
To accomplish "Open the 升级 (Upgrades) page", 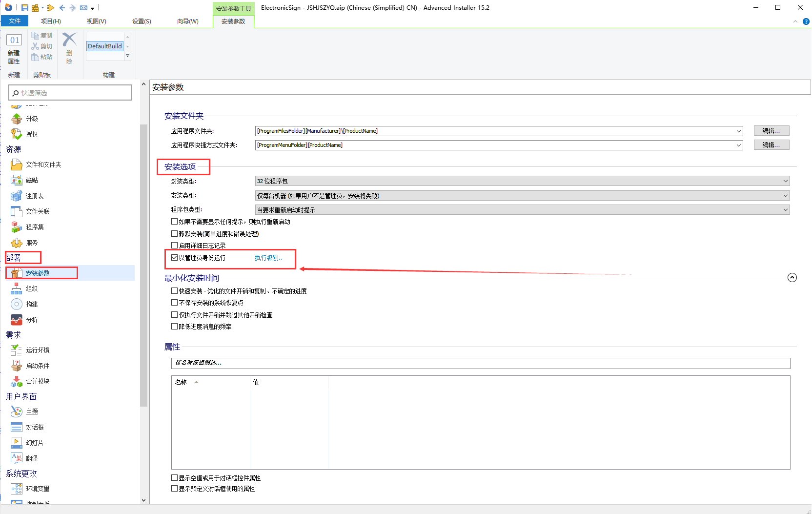I will pos(32,119).
